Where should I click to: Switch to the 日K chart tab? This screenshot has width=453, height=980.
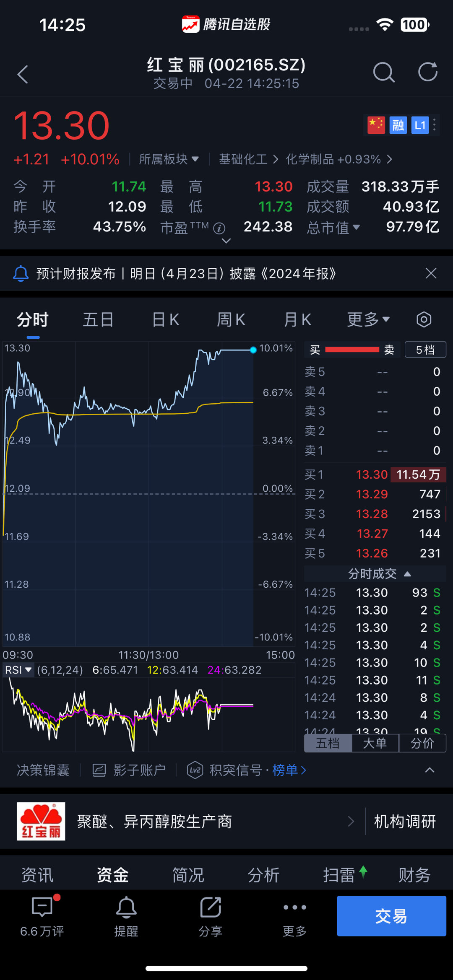pyautogui.click(x=166, y=319)
